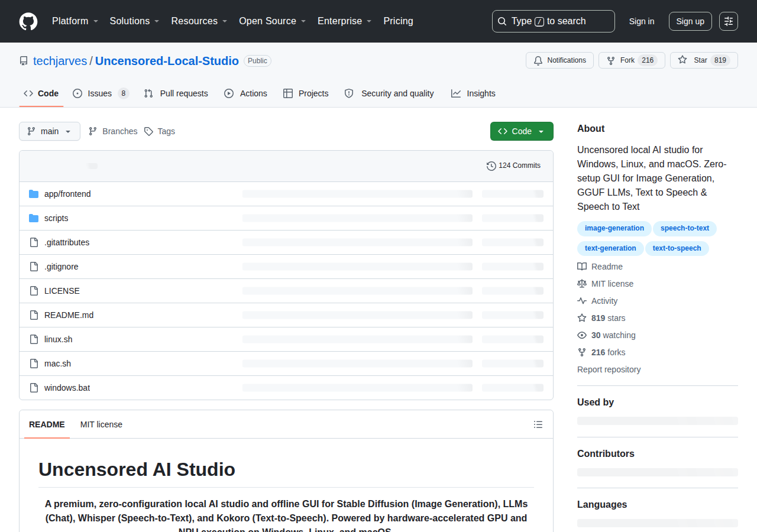Screen dimensions: 757x532
Task: Open the header settings sliders icon
Action: (x=729, y=21)
